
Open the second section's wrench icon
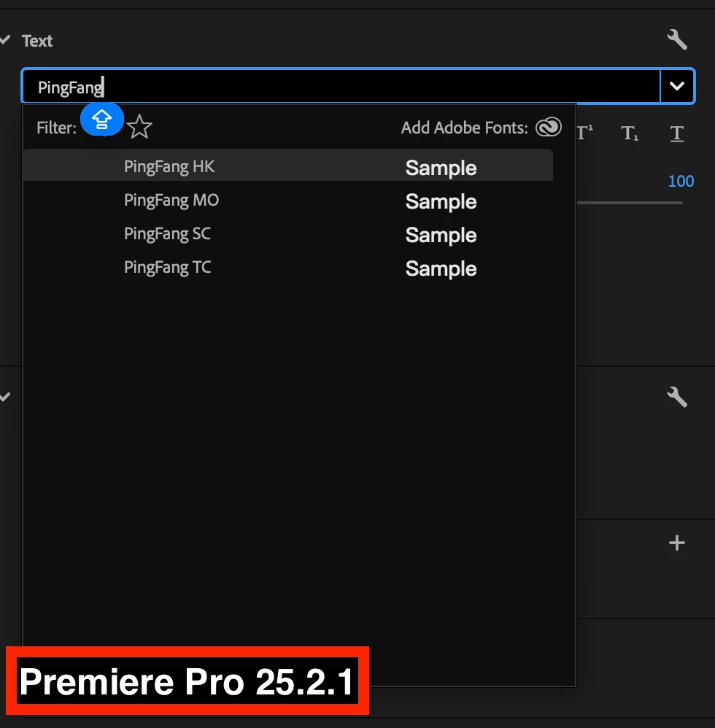click(677, 398)
